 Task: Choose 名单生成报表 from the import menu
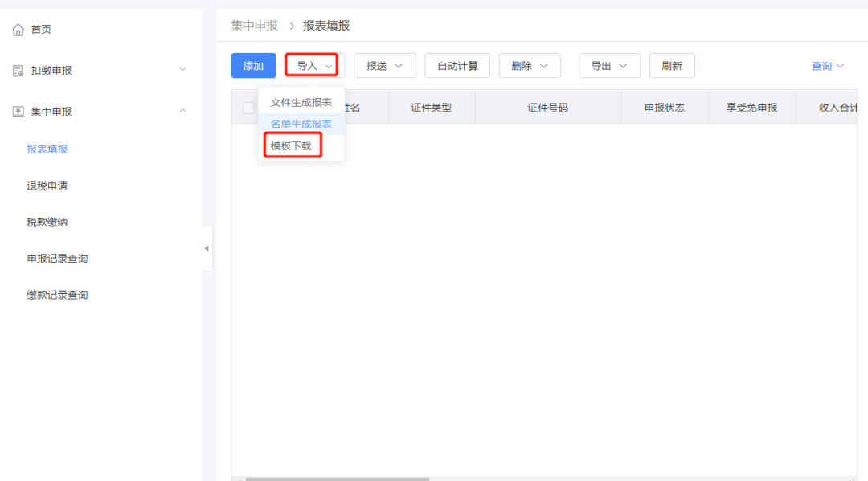click(x=301, y=124)
